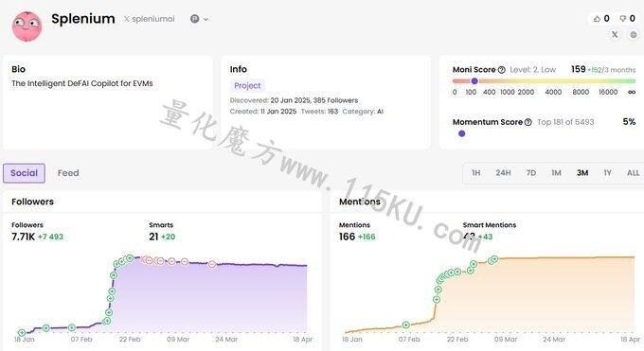Click the pink Splenium avatar image
The image size is (644, 351).
click(x=27, y=26)
